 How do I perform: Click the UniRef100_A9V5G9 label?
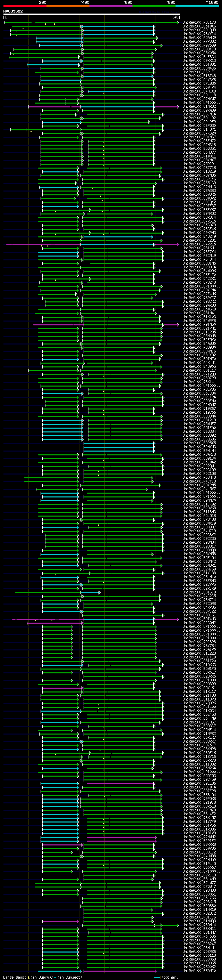click(199, 45)
